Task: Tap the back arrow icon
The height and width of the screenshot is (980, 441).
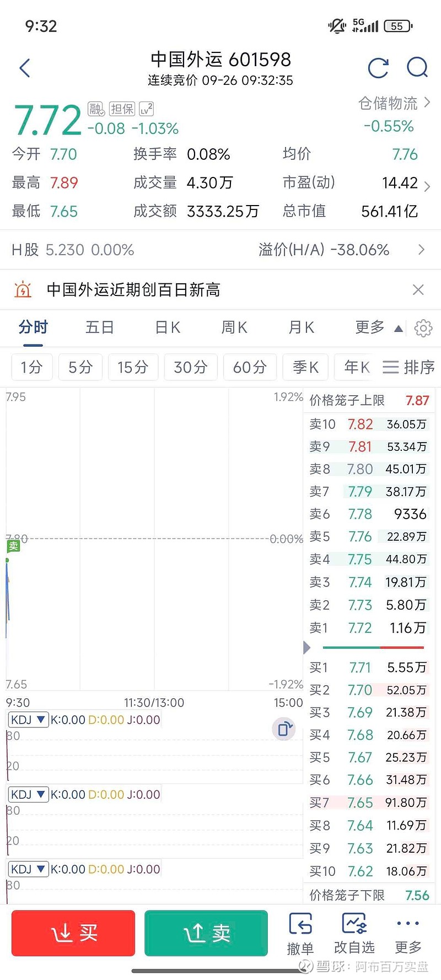Action: click(x=25, y=68)
